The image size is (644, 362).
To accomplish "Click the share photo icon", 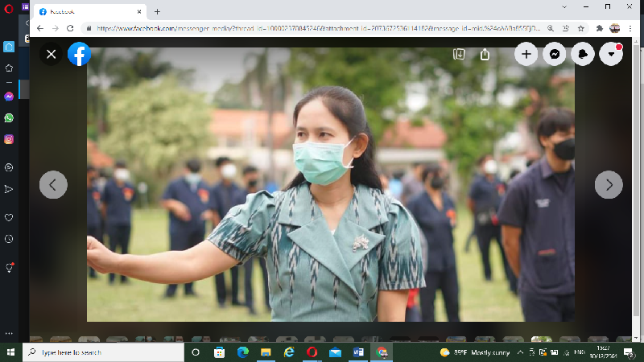I will (x=485, y=54).
